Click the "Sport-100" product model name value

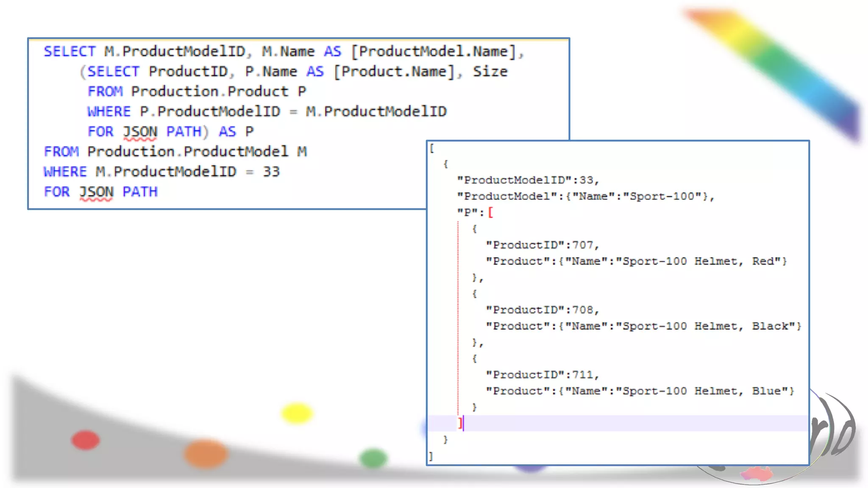point(662,196)
